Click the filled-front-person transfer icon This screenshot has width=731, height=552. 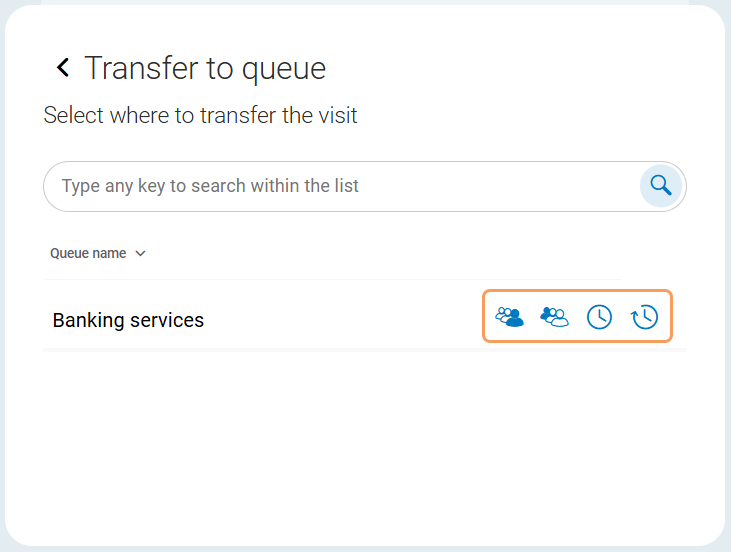pos(510,317)
